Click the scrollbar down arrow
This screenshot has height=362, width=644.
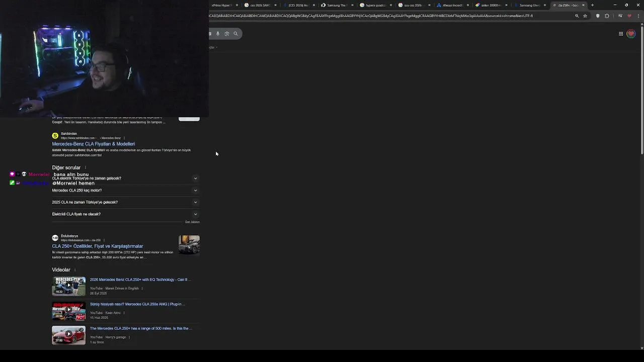642,348
